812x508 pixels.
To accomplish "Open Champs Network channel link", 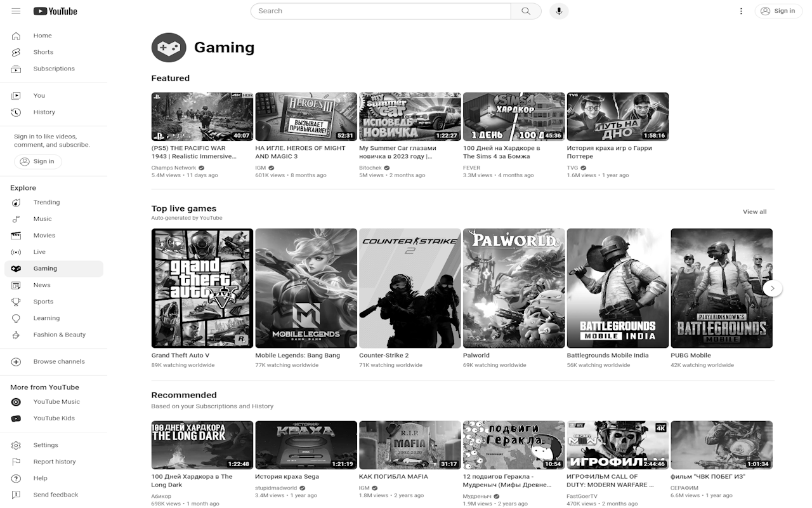I will pos(174,168).
